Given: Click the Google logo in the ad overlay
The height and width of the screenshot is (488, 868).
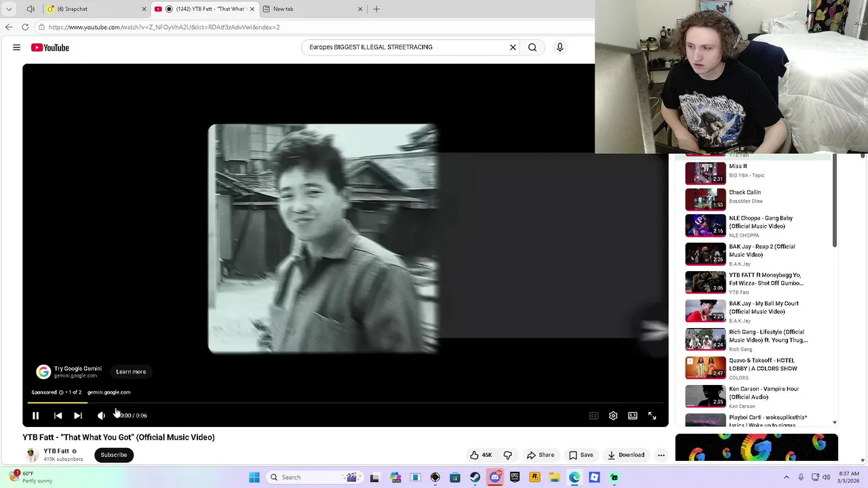Looking at the screenshot, I should (43, 371).
